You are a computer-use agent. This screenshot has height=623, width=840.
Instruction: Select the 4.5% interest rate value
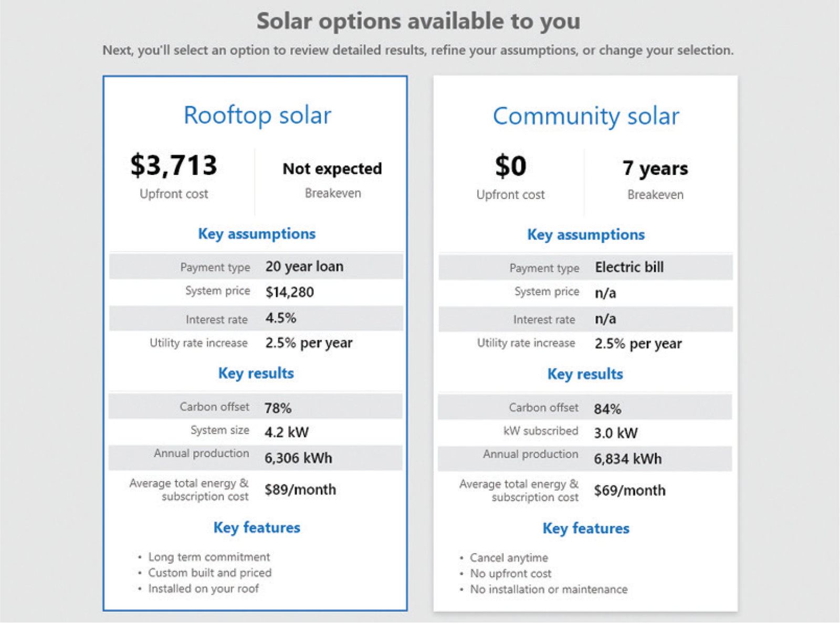[281, 318]
